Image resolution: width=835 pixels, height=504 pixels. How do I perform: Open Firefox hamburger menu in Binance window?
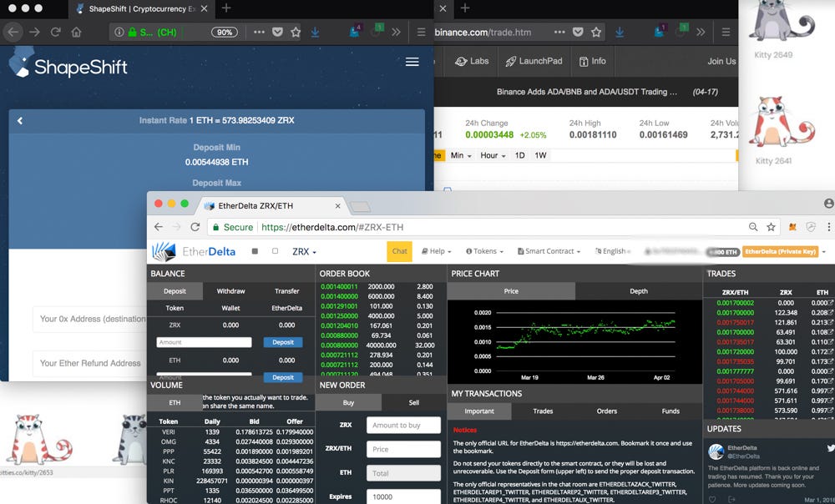click(x=726, y=32)
